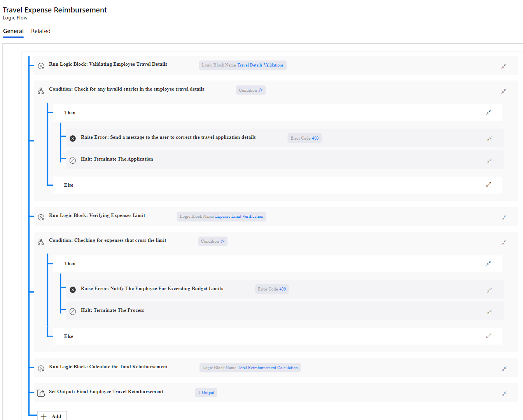Open the Travel Details Validations logic block link
Screen dimensions: 523x420
[x=261, y=65]
